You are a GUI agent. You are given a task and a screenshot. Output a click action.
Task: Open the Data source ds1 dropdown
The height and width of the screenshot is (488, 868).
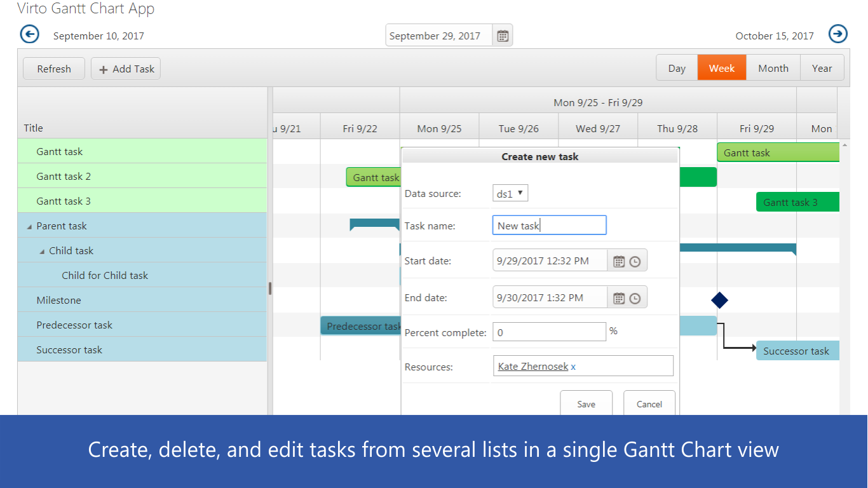[510, 193]
